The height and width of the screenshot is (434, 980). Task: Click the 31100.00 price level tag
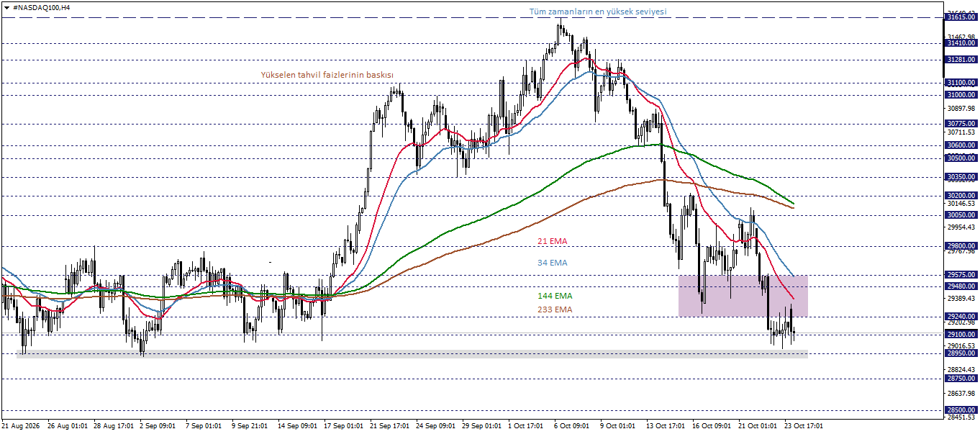961,83
